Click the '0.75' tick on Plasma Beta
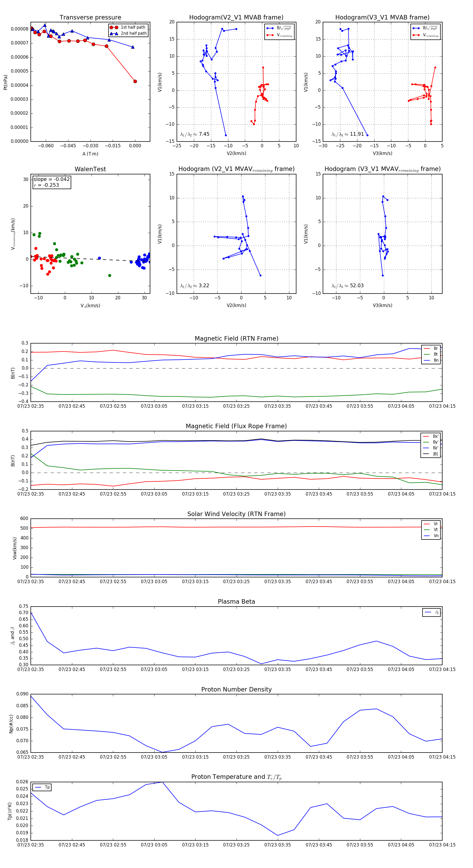This screenshot has width=473, height=868. [24, 607]
